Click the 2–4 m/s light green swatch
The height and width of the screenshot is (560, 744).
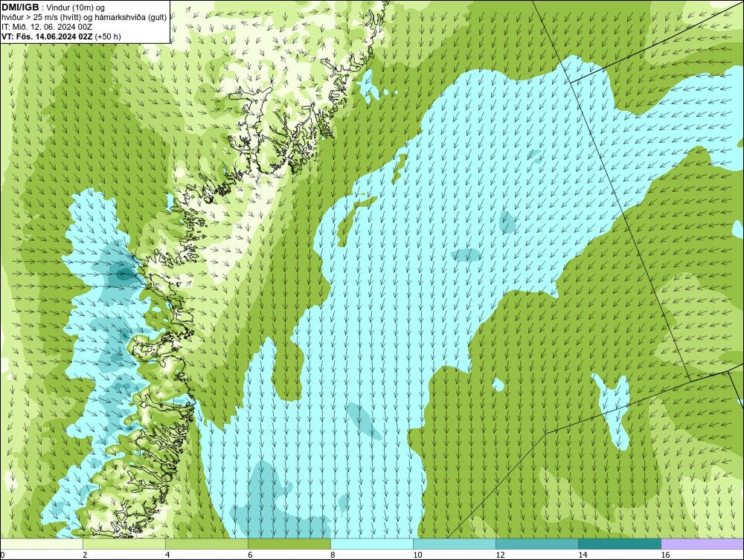(x=124, y=544)
